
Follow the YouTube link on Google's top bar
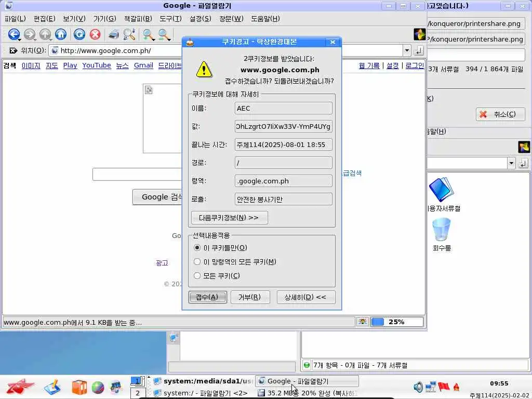coord(97,65)
